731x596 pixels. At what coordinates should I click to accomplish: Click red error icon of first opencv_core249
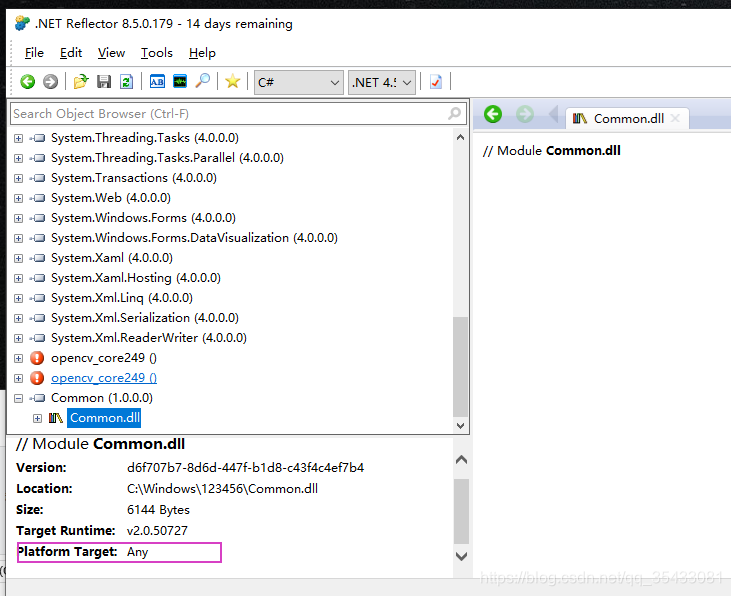(37, 358)
